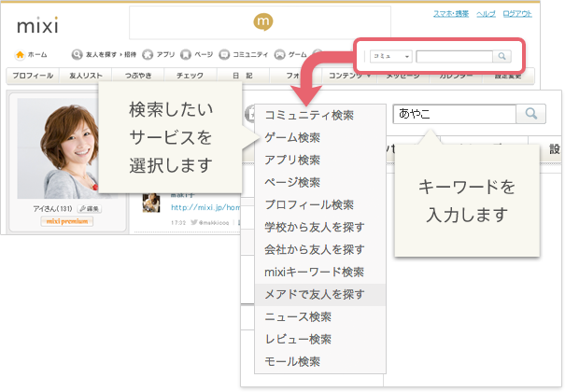This screenshot has width=565, height=392.
Task: Click the find friends magnifier icon
Action: coord(77,54)
